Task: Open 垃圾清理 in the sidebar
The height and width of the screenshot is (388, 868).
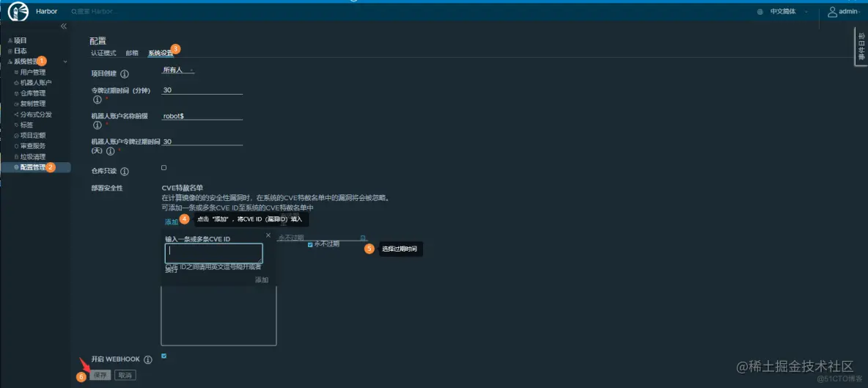Action: click(33, 157)
